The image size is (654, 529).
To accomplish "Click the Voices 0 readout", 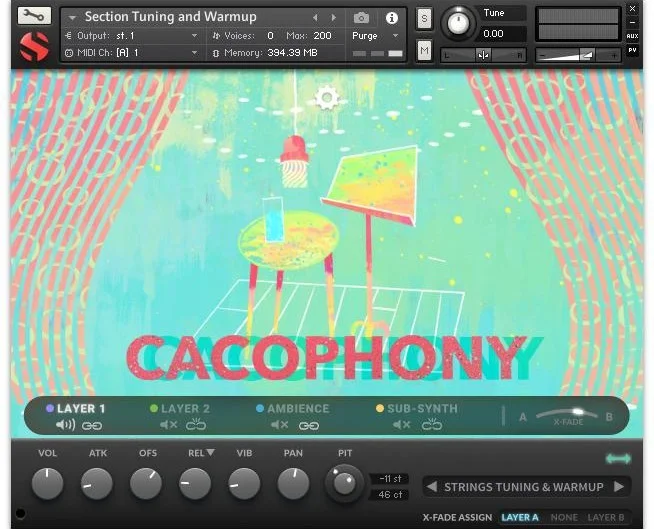I will 243,36.
